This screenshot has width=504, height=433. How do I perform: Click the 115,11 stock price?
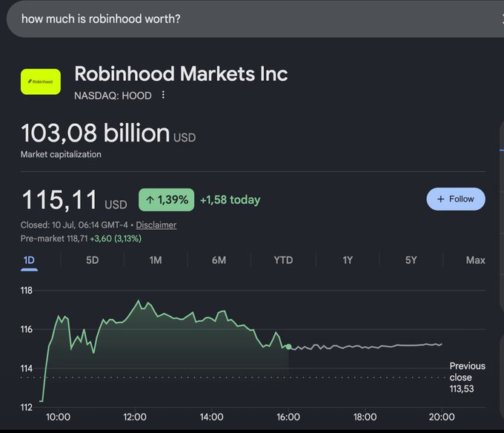(x=59, y=200)
